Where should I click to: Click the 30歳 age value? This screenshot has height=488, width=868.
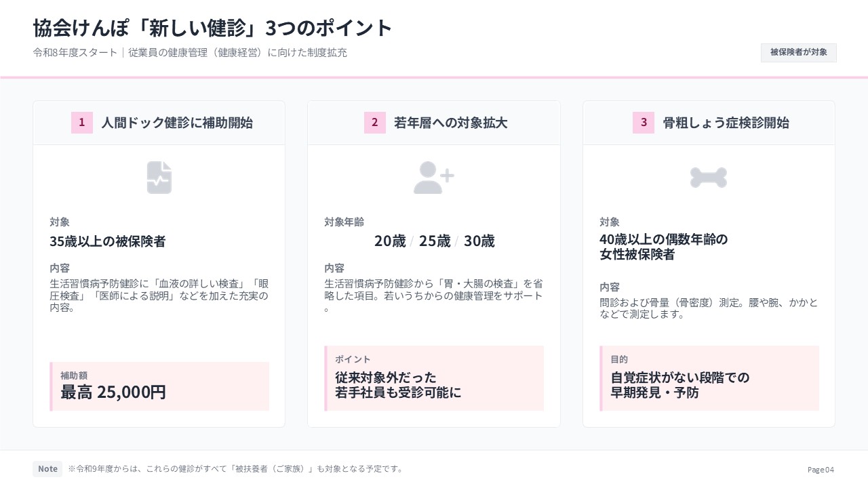(479, 241)
